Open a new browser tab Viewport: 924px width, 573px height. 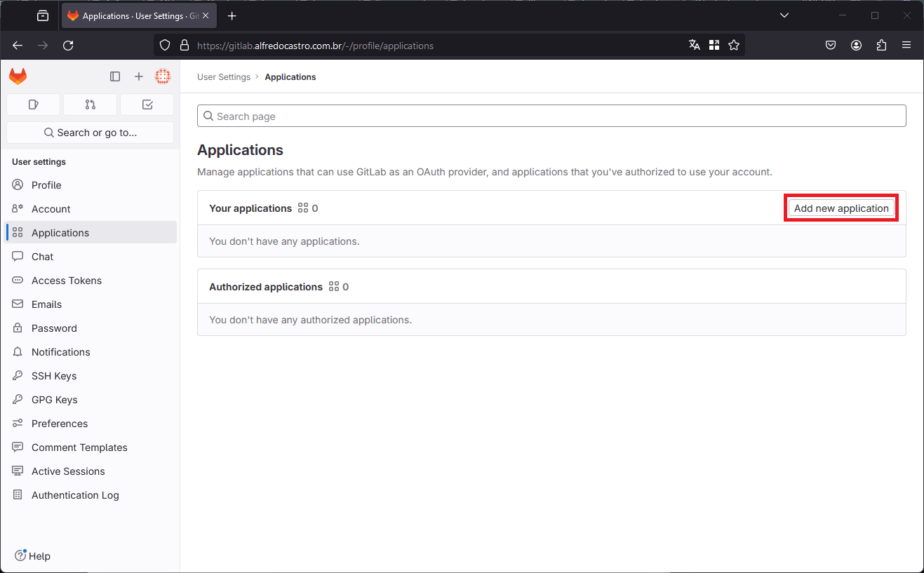pyautogui.click(x=232, y=15)
